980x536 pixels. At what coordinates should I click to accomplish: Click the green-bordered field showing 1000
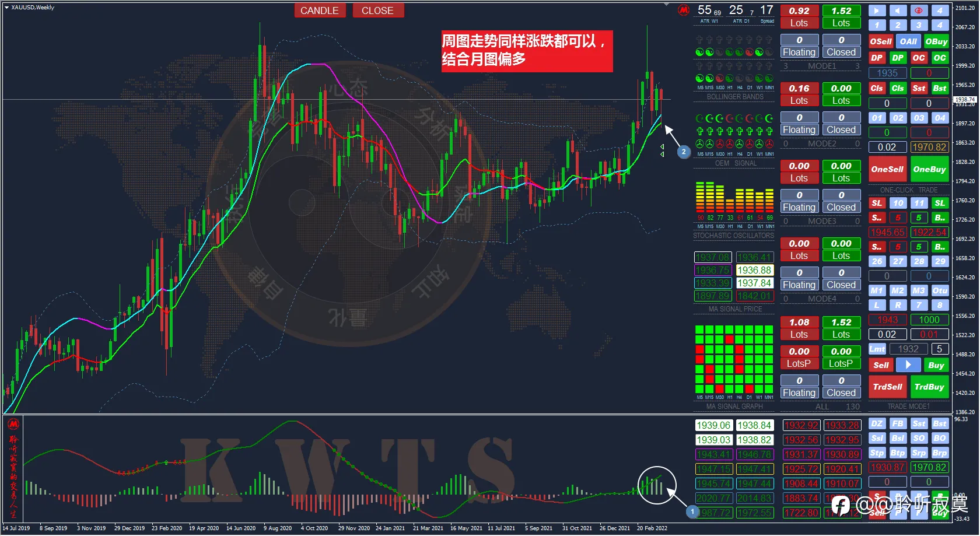click(x=929, y=320)
